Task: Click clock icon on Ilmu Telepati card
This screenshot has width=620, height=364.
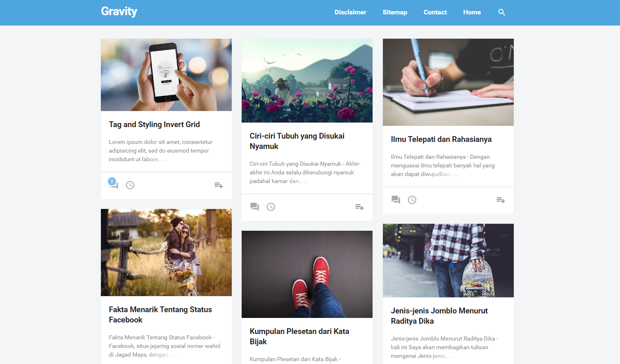Action: 412,200
